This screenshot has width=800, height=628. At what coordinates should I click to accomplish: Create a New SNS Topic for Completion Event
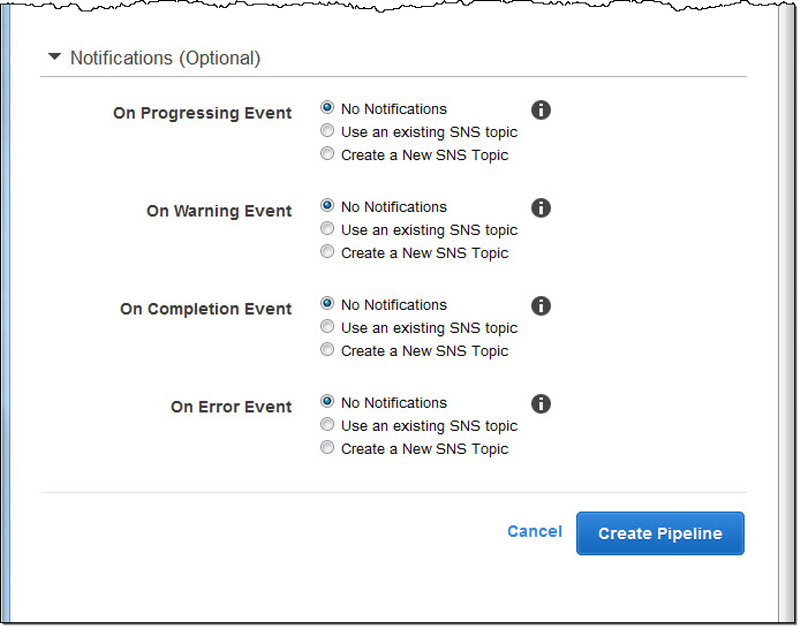327,350
